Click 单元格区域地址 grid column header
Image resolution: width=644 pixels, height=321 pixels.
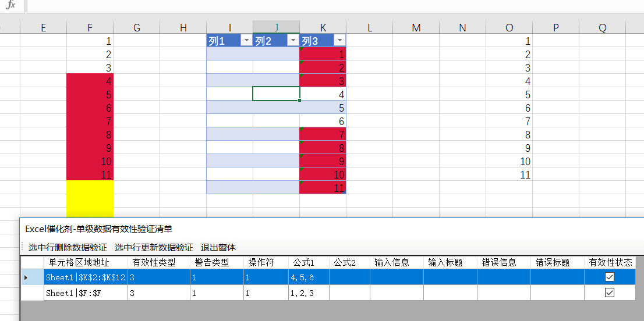86,262
